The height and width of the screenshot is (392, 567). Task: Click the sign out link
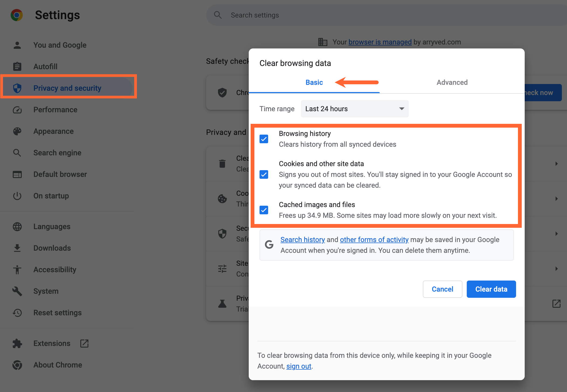point(299,366)
